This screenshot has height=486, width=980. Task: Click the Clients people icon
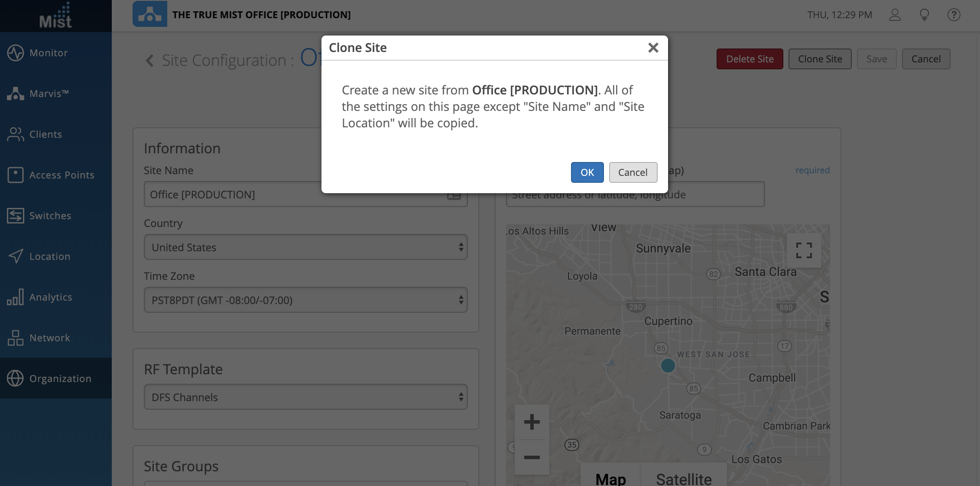click(16, 134)
